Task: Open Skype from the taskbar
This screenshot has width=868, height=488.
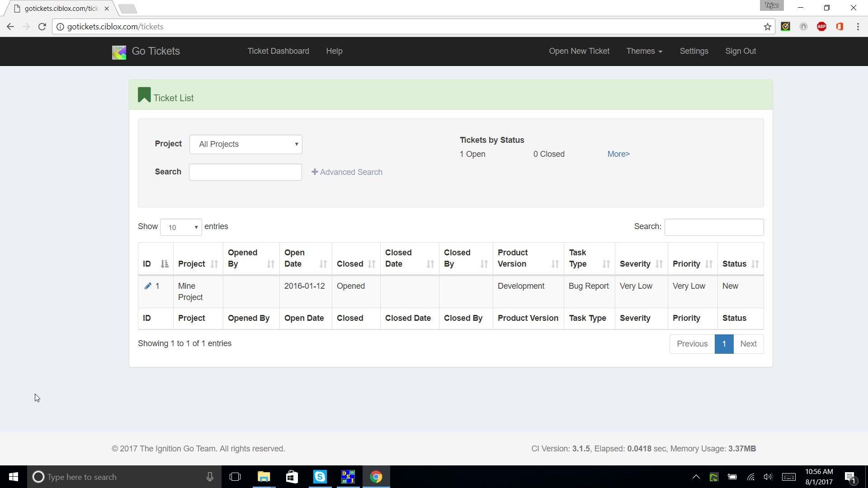Action: [x=320, y=477]
